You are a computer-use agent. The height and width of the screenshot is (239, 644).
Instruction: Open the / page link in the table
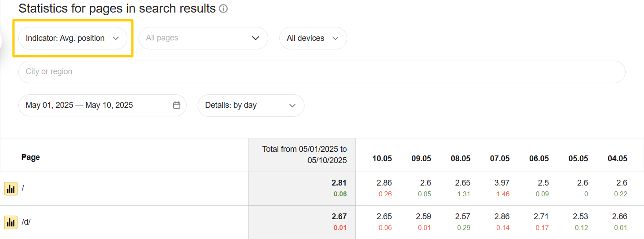tap(23, 189)
